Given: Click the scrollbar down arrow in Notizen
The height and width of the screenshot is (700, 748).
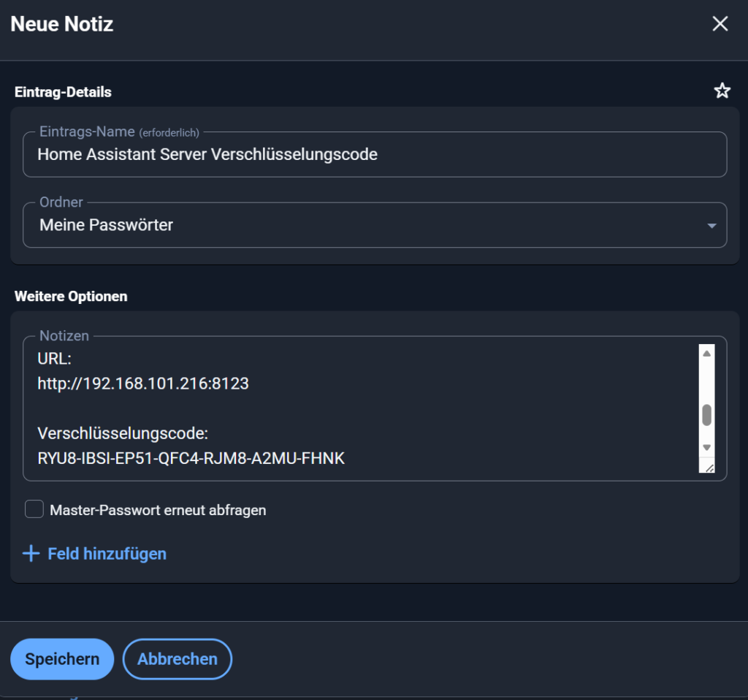Looking at the screenshot, I should point(706,448).
